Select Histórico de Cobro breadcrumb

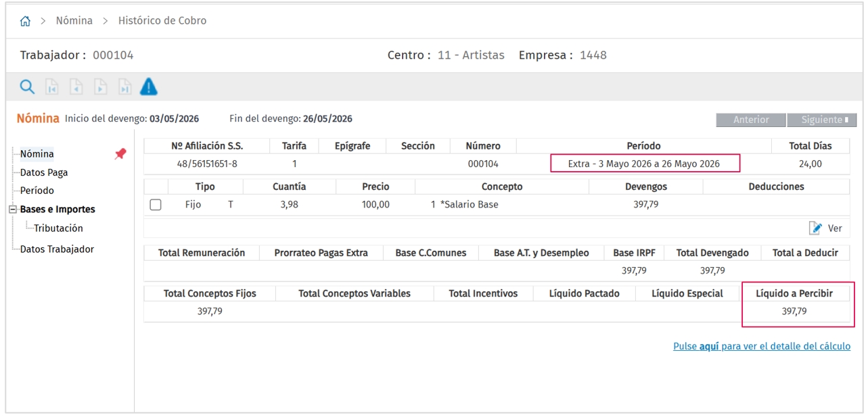coord(162,21)
